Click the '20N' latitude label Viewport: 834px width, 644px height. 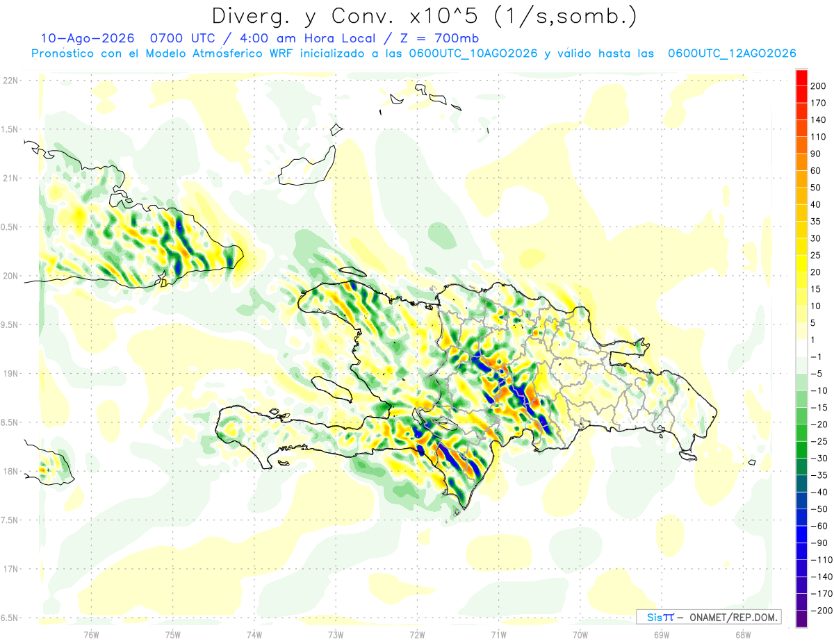pos(10,276)
